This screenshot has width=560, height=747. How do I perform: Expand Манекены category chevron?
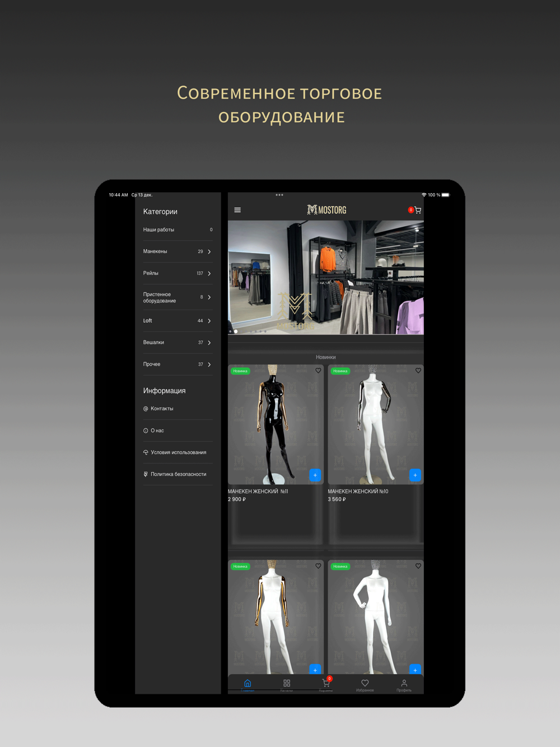(209, 252)
